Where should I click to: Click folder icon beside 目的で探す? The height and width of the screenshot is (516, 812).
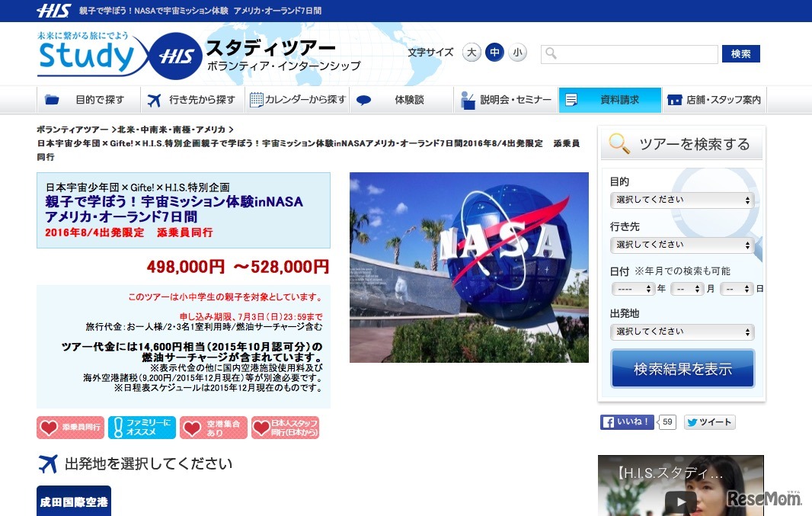52,100
